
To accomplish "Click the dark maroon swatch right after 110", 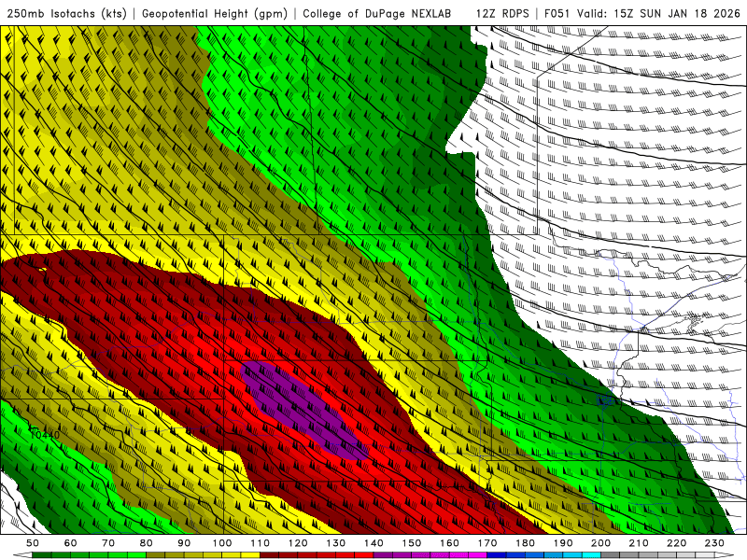I will pos(269,555).
